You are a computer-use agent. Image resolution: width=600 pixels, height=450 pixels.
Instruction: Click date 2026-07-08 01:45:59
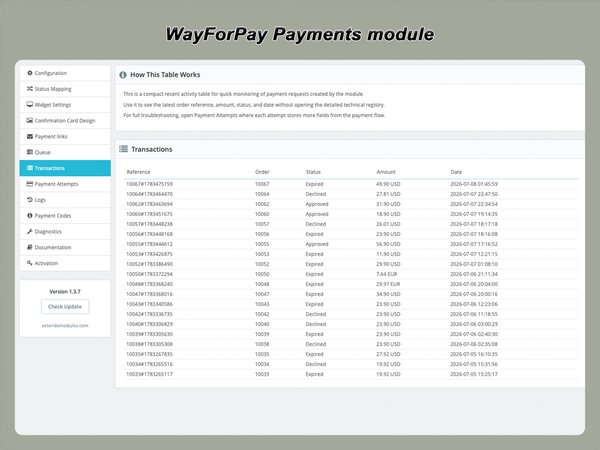click(x=474, y=184)
